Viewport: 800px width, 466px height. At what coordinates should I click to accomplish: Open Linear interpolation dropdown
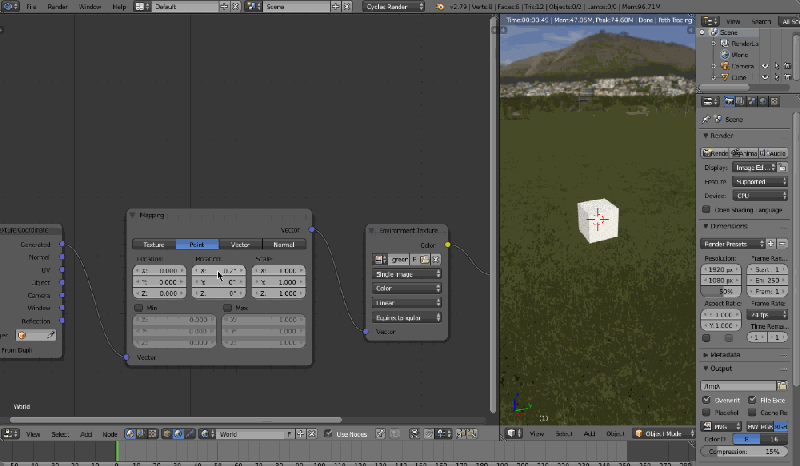pyautogui.click(x=407, y=303)
